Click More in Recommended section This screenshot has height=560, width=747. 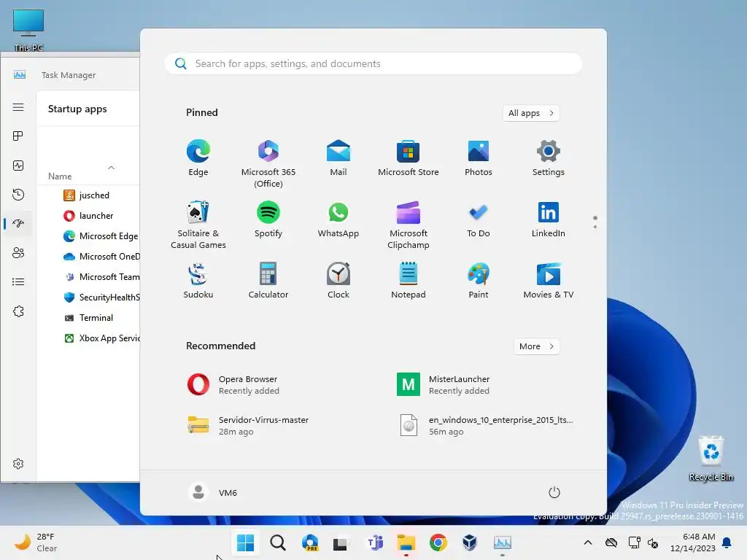tap(536, 346)
